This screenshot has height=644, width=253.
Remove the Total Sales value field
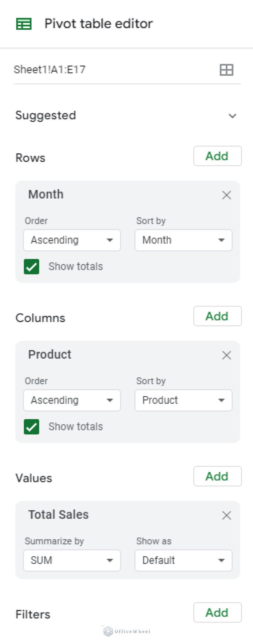coord(226,515)
